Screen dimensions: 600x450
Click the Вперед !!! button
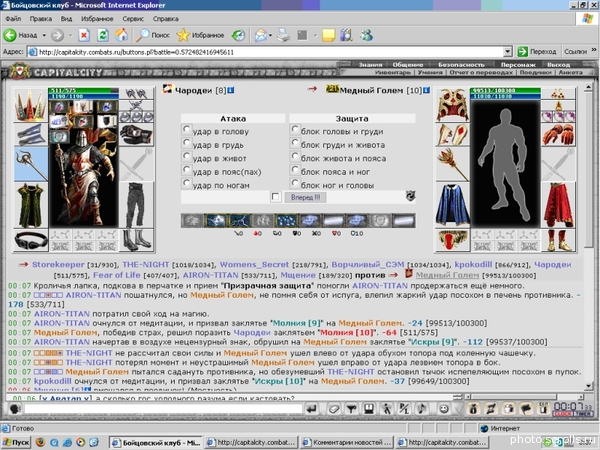pos(305,197)
